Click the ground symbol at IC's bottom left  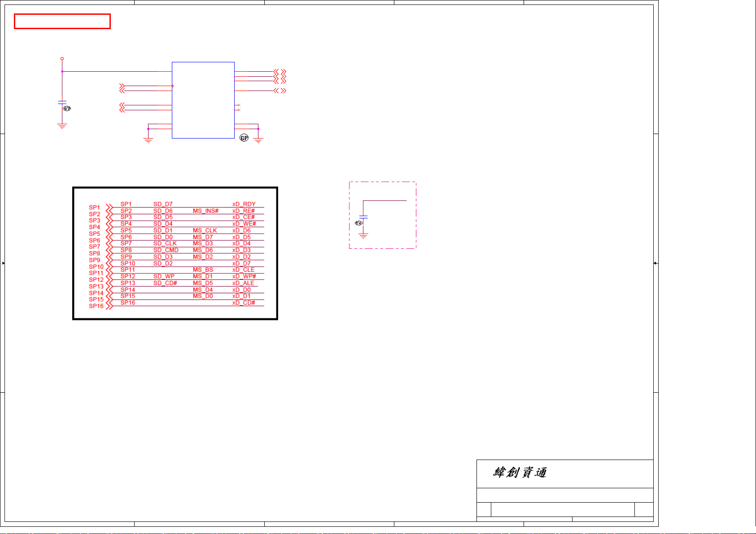[x=148, y=140]
